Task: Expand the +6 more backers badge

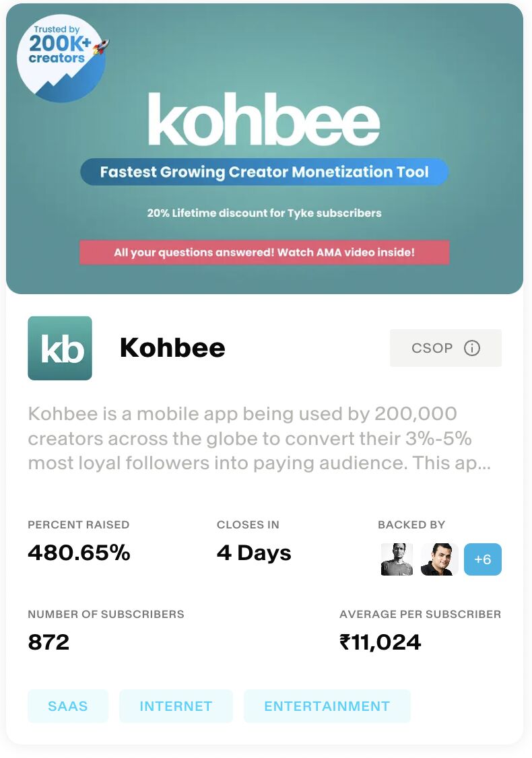Action: (x=483, y=559)
